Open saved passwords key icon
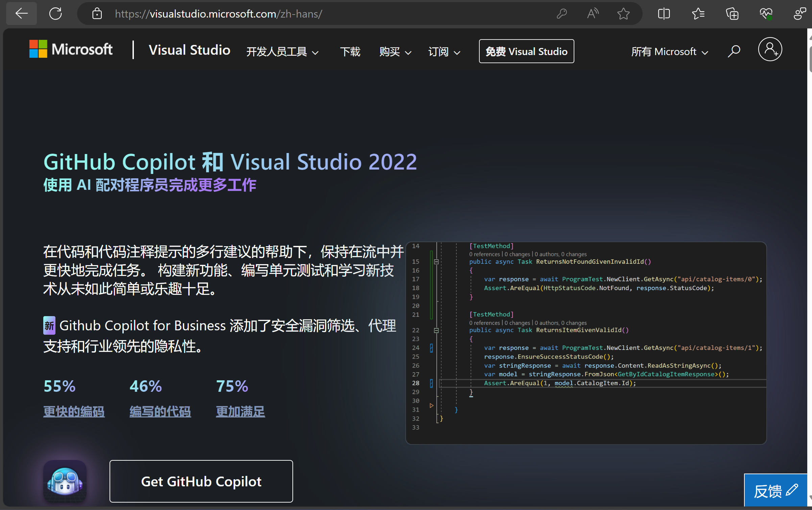 (x=562, y=14)
